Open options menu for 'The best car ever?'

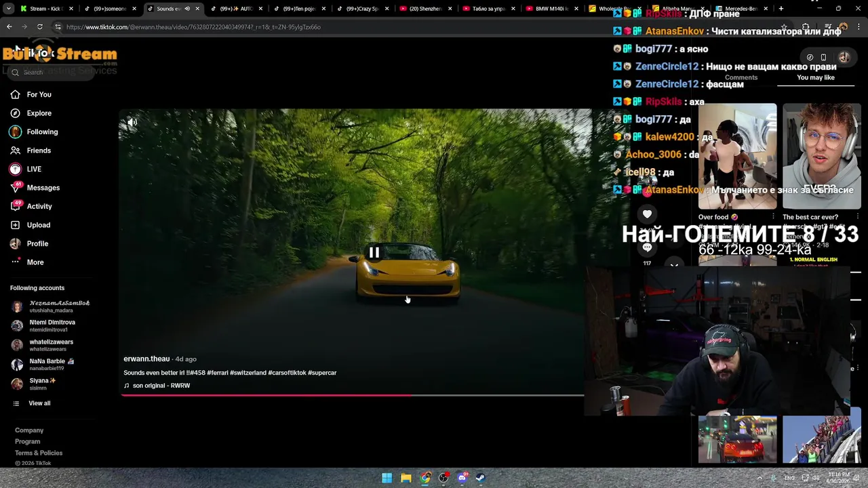coord(858,217)
